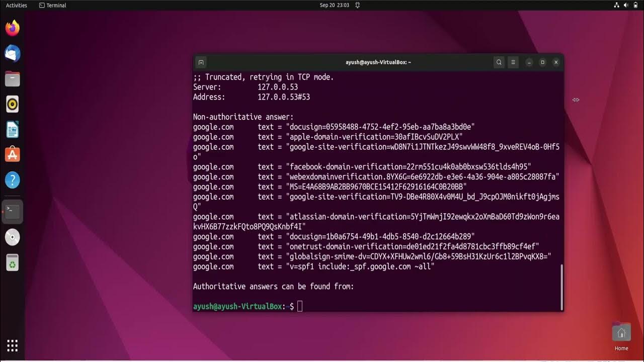Open Firefox from the dock
This screenshot has width=644, height=362.
click(x=13, y=28)
